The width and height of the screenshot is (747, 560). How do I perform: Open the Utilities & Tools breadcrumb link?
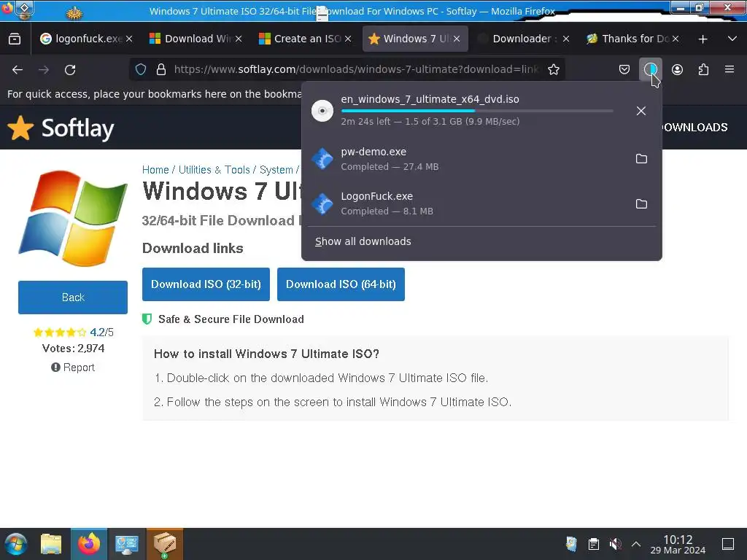[214, 170]
